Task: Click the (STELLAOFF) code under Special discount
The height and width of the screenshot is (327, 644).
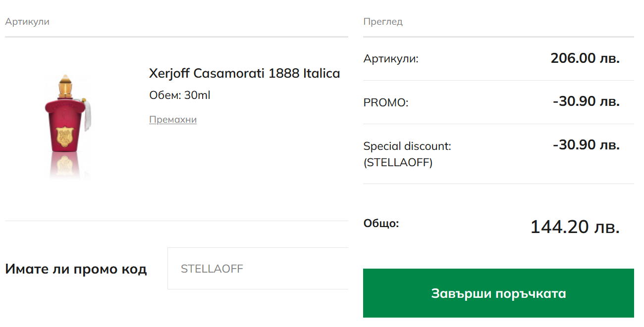Action: 398,163
